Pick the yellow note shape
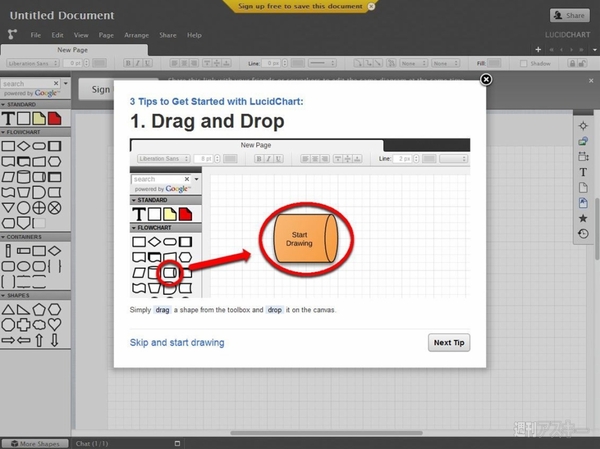Screen dimensions: 600x449 (39, 118)
